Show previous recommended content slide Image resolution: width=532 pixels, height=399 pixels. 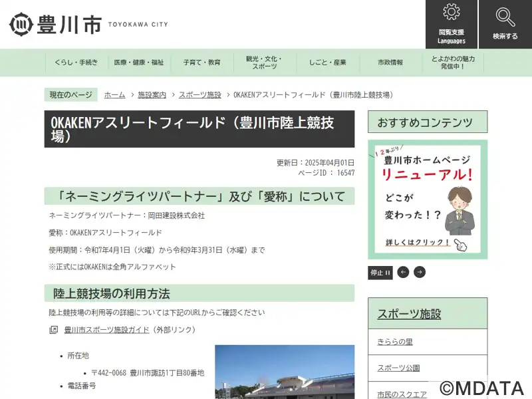tap(403, 272)
